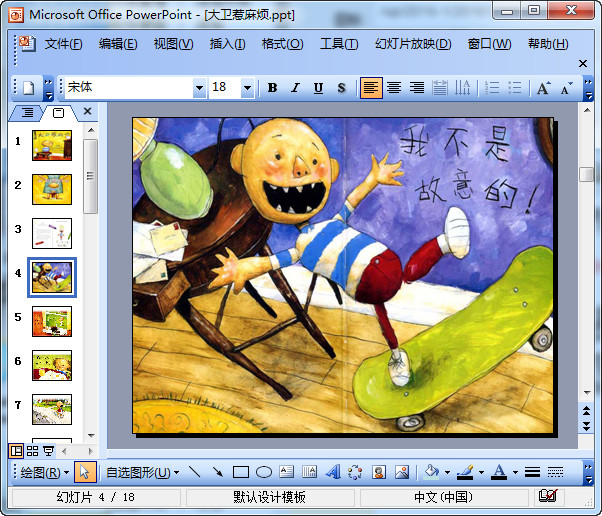Change text direction icon
The height and width of the screenshot is (516, 602).
pos(462,88)
